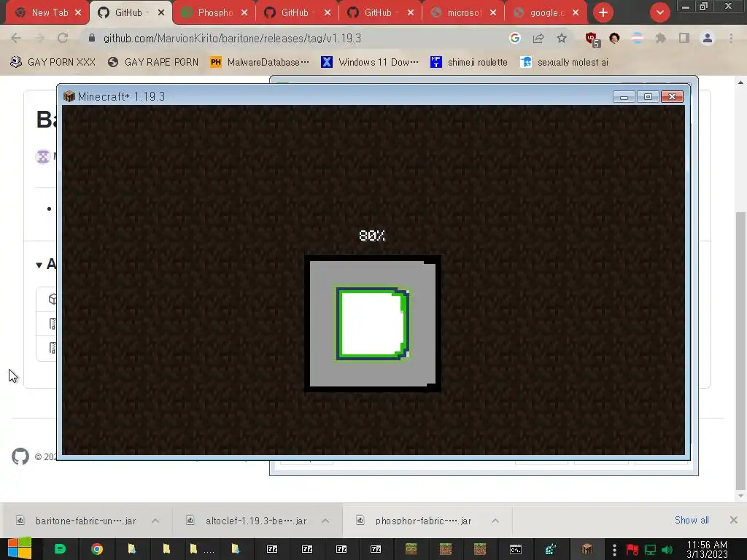The height and width of the screenshot is (560, 747).
Task: Click Show all downloads
Action: pyautogui.click(x=692, y=520)
